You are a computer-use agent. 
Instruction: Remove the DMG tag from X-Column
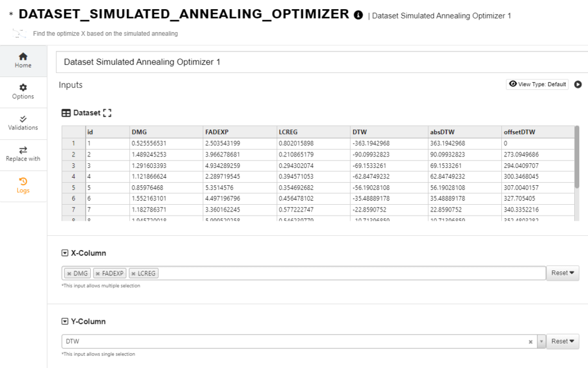point(69,274)
